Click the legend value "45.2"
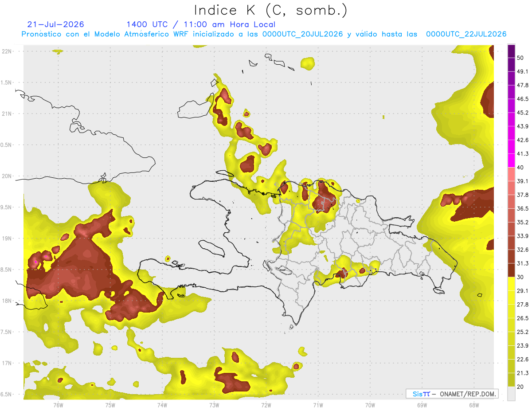The height and width of the screenshot is (411, 532). 522,113
